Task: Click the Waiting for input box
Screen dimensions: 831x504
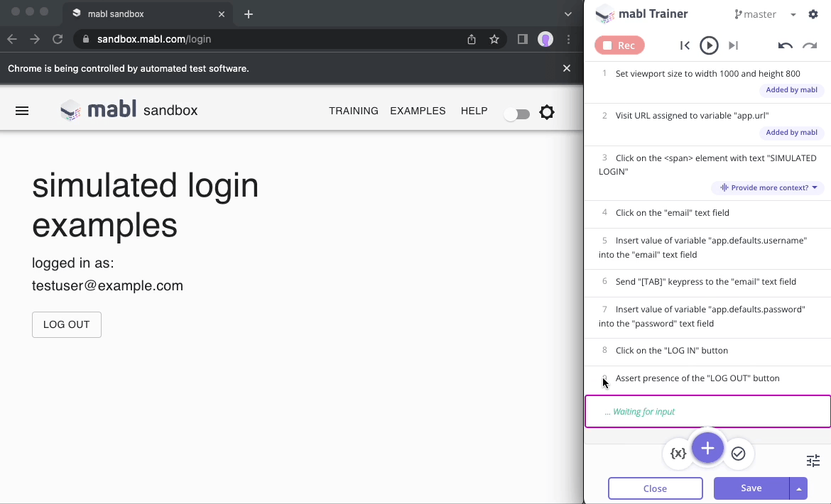Action: click(x=707, y=411)
